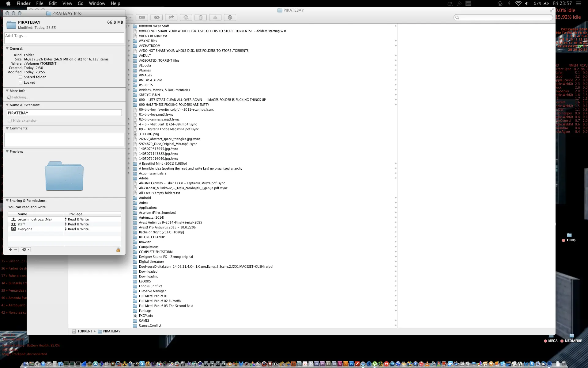Open the Apple menu

(x=8, y=3)
